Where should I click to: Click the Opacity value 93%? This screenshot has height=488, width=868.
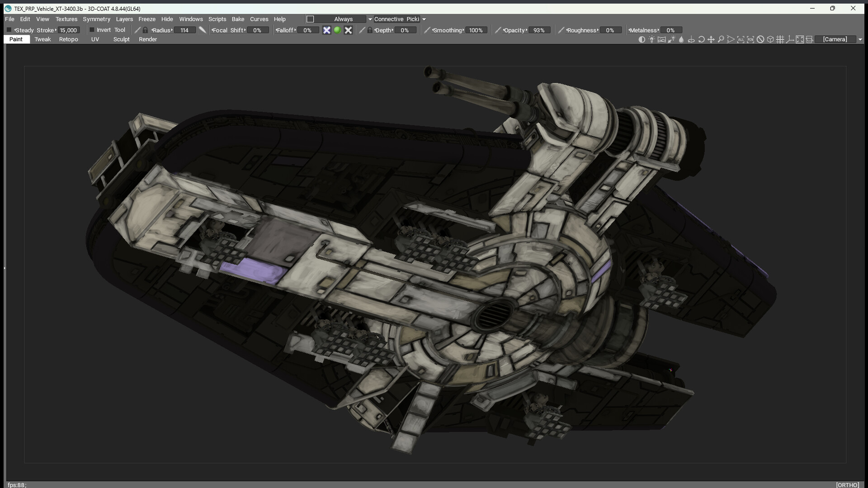[539, 30]
